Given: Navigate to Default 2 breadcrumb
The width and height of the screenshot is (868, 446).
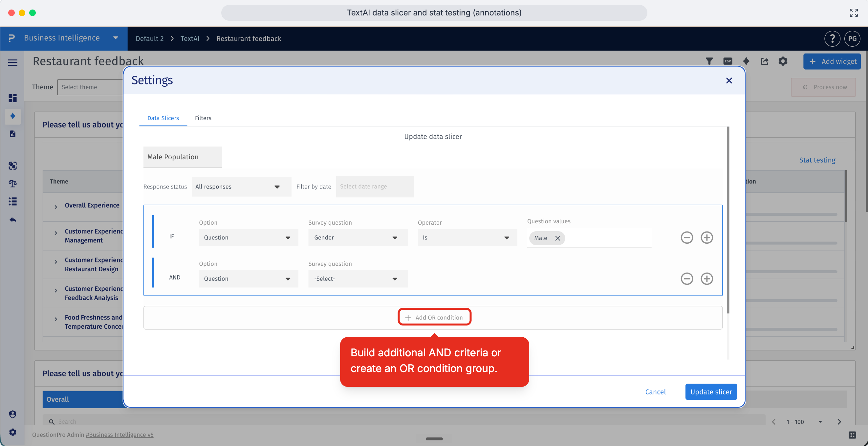Looking at the screenshot, I should [x=150, y=38].
